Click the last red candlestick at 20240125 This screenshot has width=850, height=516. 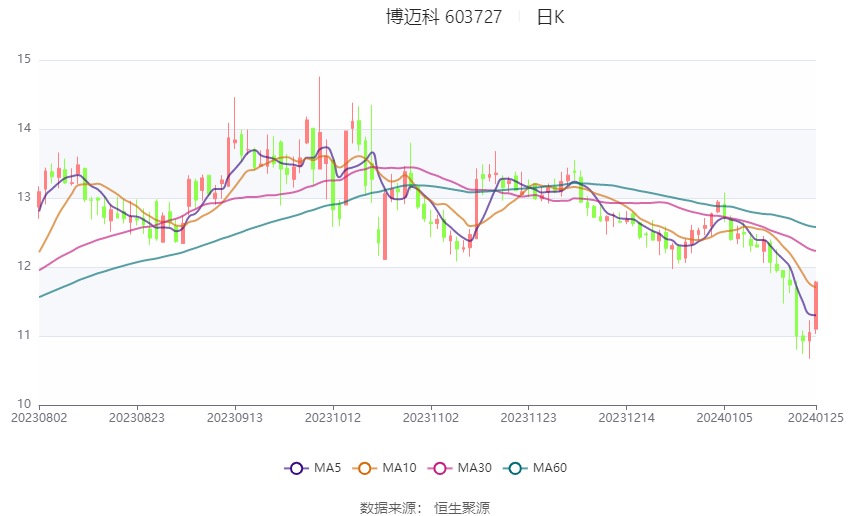(x=816, y=306)
